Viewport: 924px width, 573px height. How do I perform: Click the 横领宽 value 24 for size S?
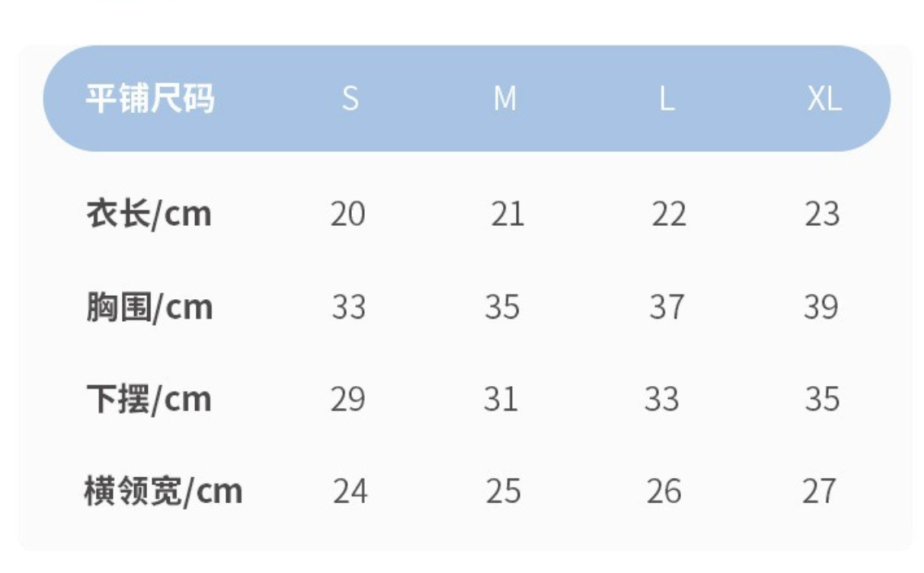tap(349, 492)
